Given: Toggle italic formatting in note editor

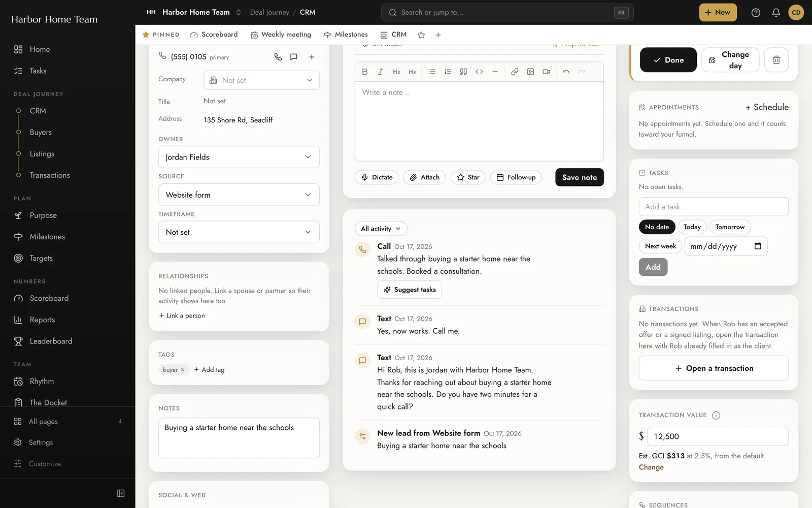Looking at the screenshot, I should 380,72.
